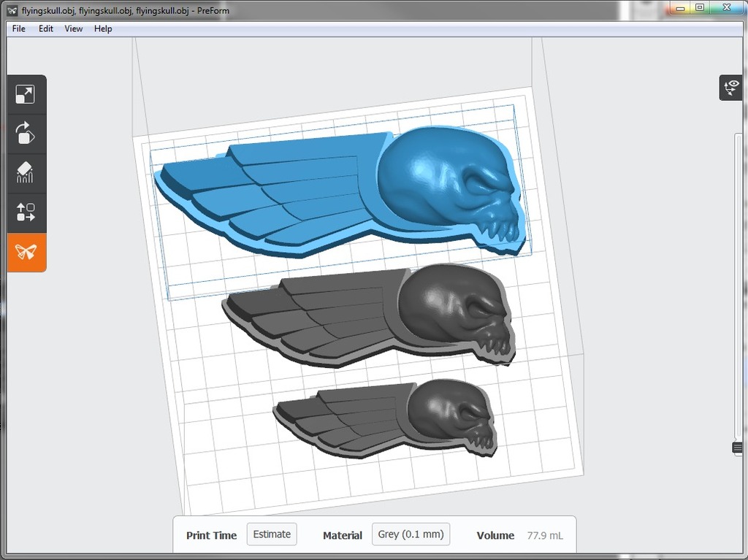The image size is (748, 560).
Task: Click the Estimate print time button
Action: (x=272, y=534)
